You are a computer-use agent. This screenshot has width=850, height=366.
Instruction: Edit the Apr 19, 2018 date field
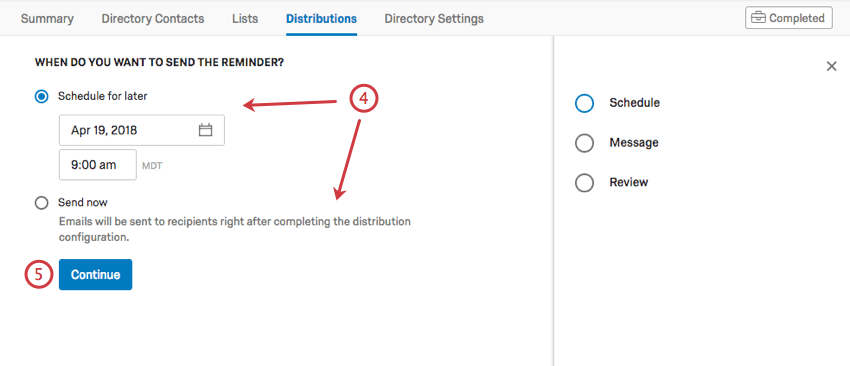(142, 130)
